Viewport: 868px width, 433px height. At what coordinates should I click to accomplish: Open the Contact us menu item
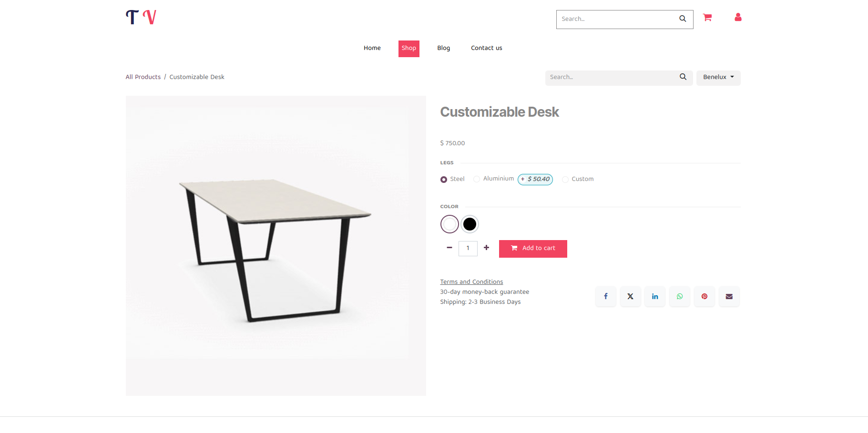(x=487, y=48)
